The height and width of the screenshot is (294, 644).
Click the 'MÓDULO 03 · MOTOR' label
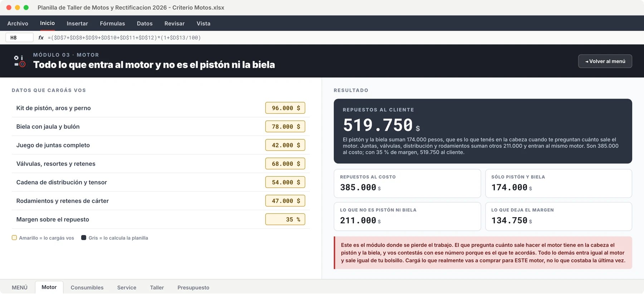click(66, 55)
